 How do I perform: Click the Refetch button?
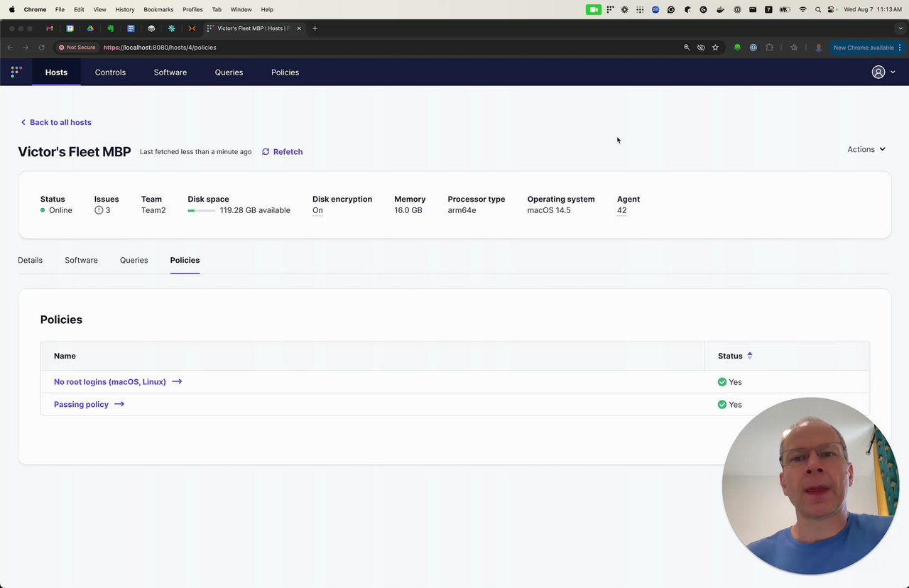pos(282,152)
